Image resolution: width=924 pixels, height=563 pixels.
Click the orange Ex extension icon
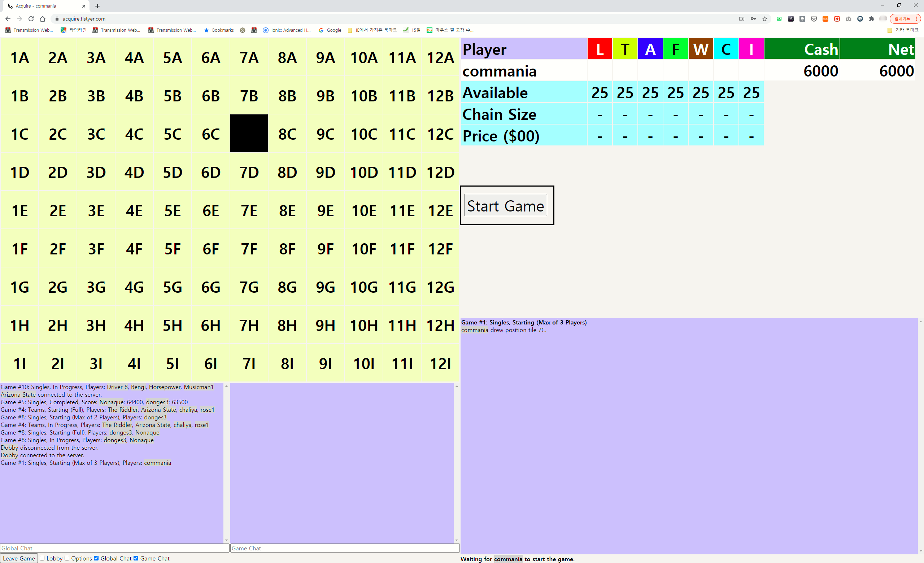pyautogui.click(x=825, y=19)
